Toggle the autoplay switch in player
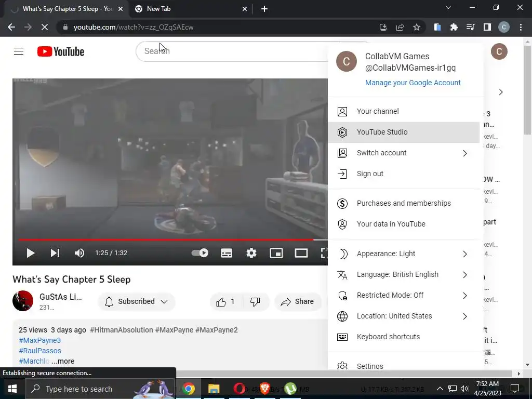This screenshot has height=399, width=532. pyautogui.click(x=200, y=253)
